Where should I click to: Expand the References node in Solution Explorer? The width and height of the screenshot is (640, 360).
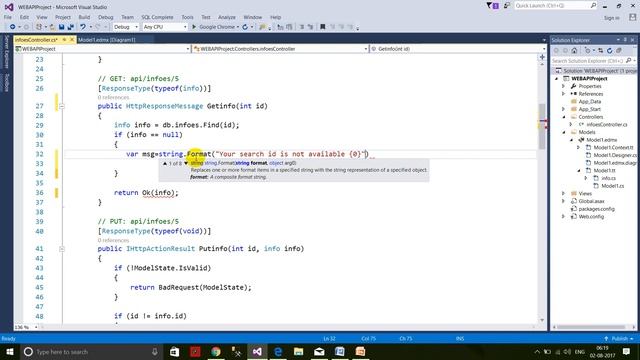563,94
